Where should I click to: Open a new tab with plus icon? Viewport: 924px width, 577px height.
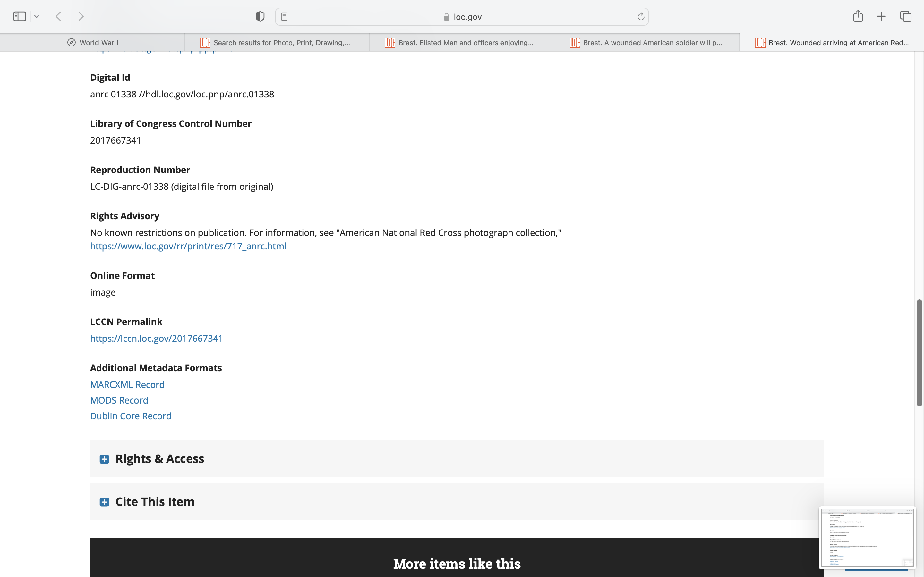coord(881,16)
